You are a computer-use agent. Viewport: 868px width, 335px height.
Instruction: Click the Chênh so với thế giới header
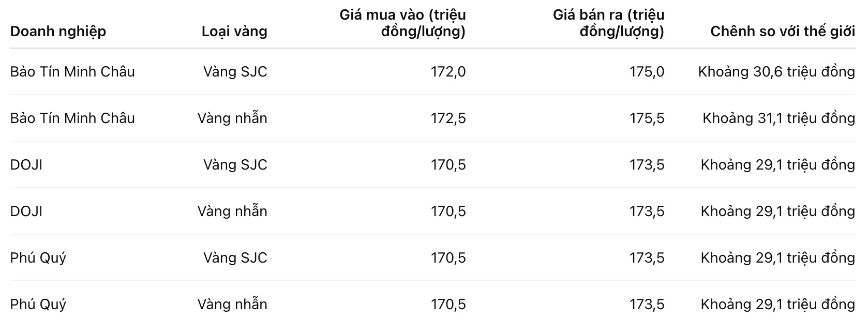[782, 32]
